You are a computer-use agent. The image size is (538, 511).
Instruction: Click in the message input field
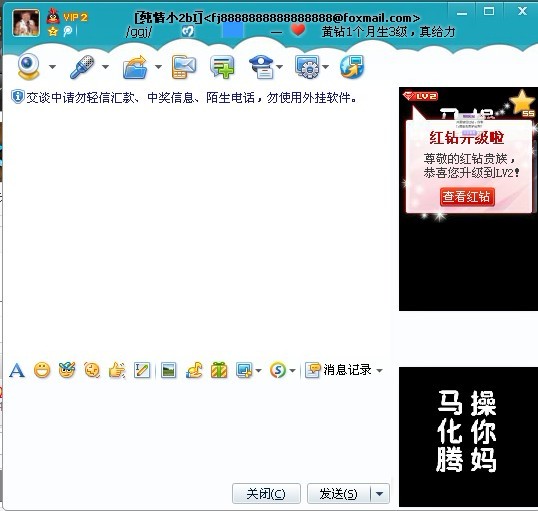[197, 432]
